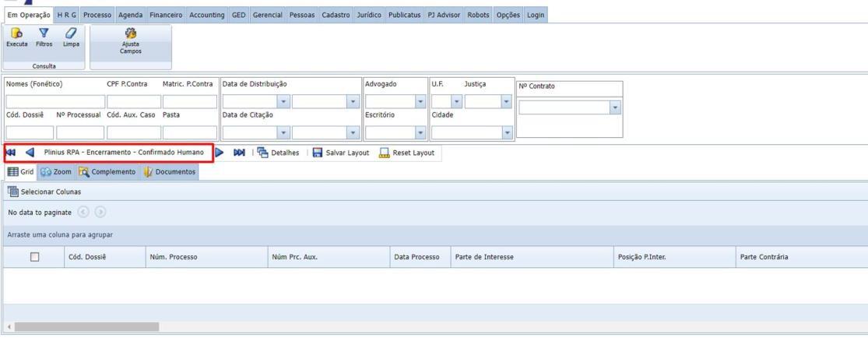Expand the Justiça dropdown

507,102
